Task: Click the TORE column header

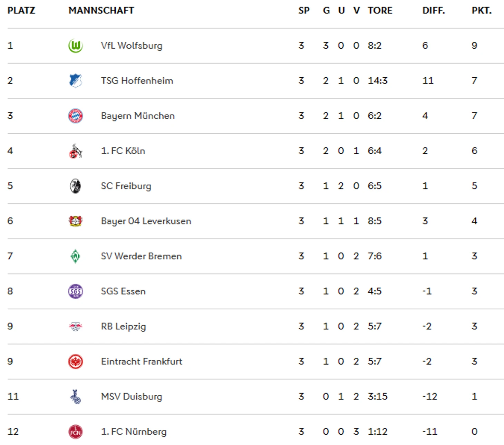Action: point(380,10)
